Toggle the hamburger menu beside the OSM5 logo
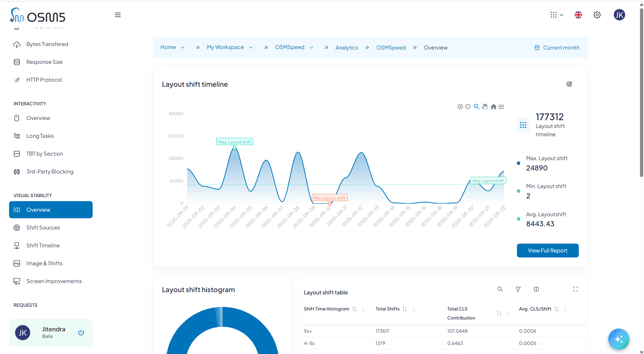 coord(117,15)
